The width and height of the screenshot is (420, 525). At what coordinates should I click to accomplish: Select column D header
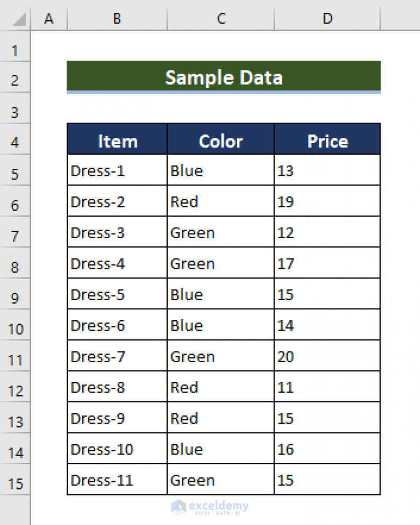pos(327,18)
